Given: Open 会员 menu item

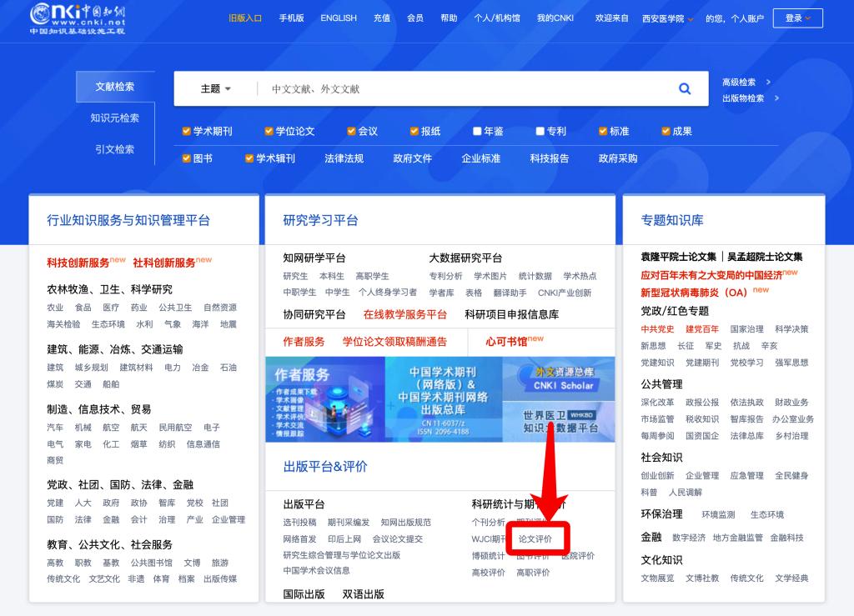Looking at the screenshot, I should pyautogui.click(x=415, y=18).
